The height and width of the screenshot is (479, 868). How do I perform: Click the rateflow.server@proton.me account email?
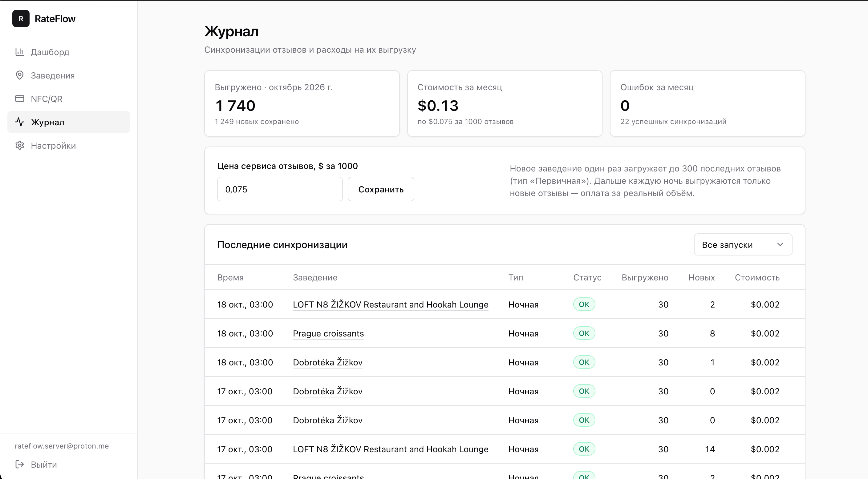[x=62, y=446]
